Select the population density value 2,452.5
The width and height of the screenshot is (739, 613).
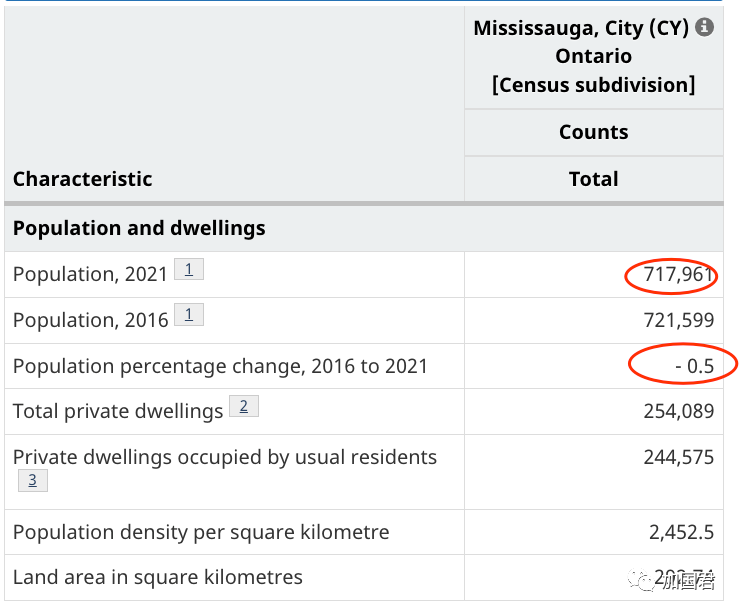pos(682,532)
